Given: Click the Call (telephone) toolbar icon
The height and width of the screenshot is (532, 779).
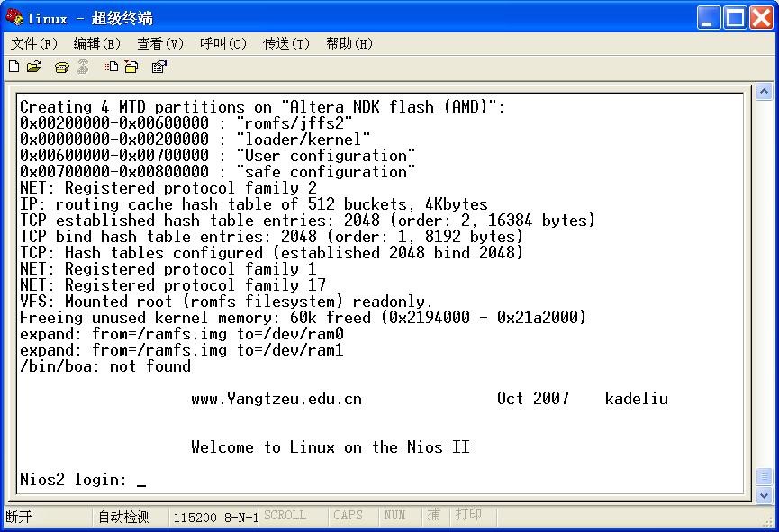Looking at the screenshot, I should click(61, 67).
